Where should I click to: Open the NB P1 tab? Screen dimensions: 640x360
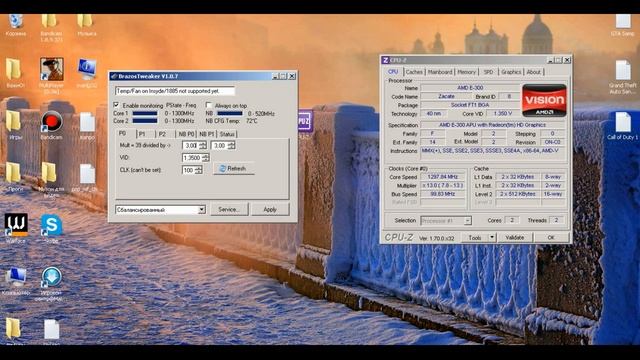point(207,134)
